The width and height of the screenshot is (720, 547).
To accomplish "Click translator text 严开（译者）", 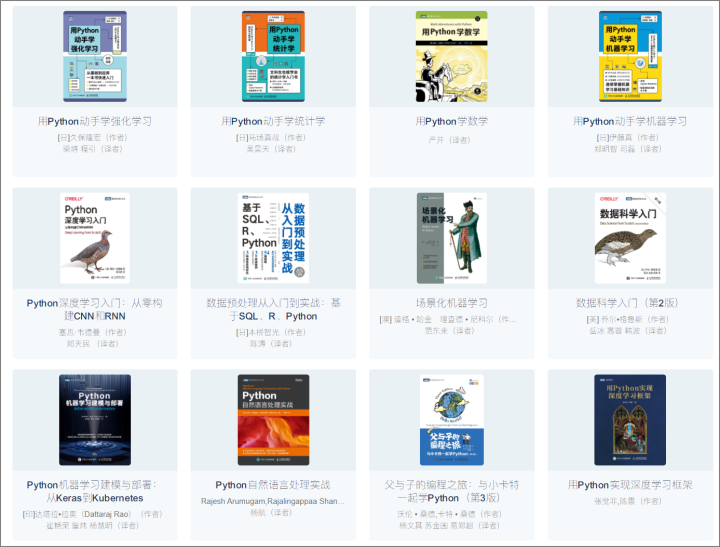I will 450,140.
